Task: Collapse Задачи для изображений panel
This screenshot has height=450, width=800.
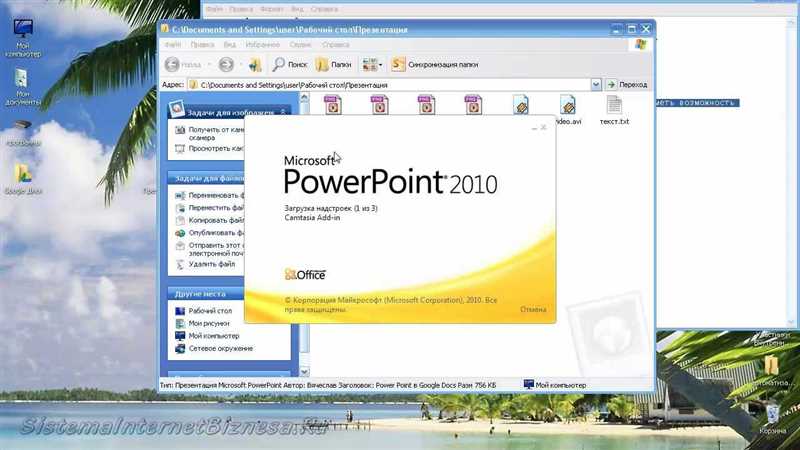Action: [283, 112]
